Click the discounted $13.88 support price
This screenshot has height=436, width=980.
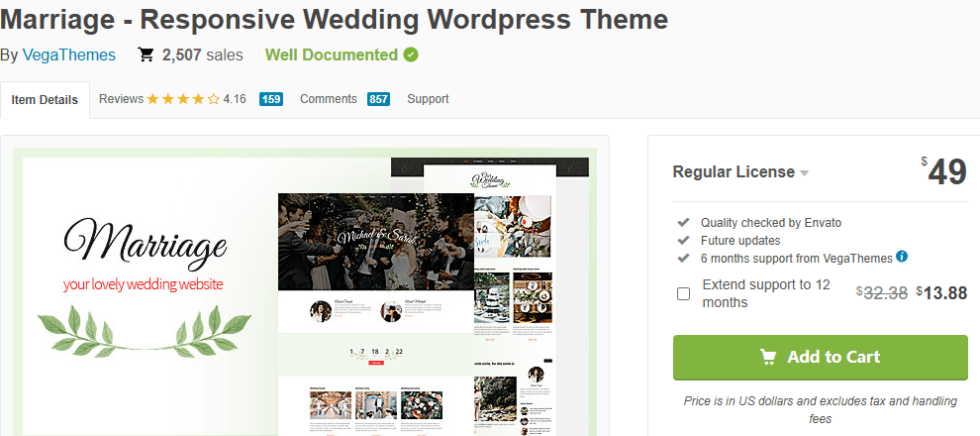941,293
